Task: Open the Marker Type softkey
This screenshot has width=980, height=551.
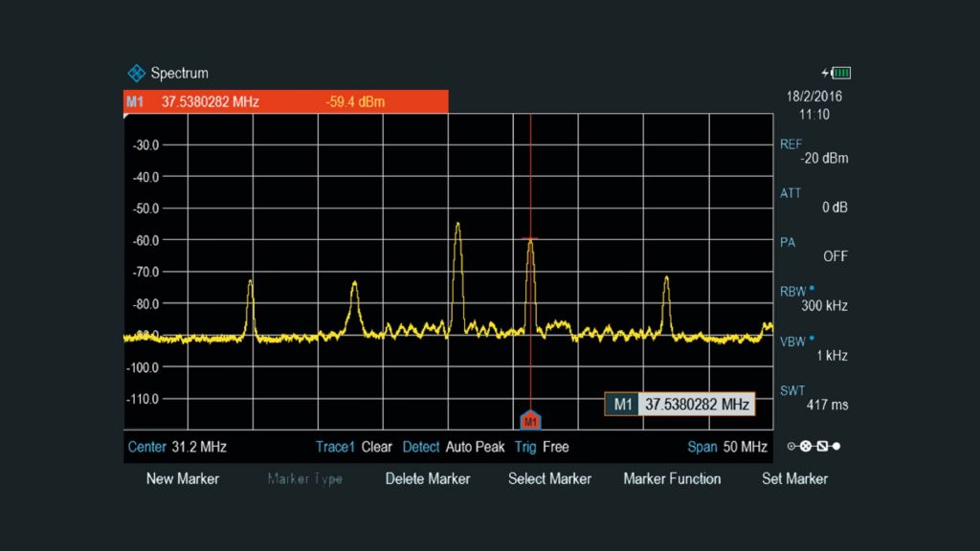Action: point(305,478)
